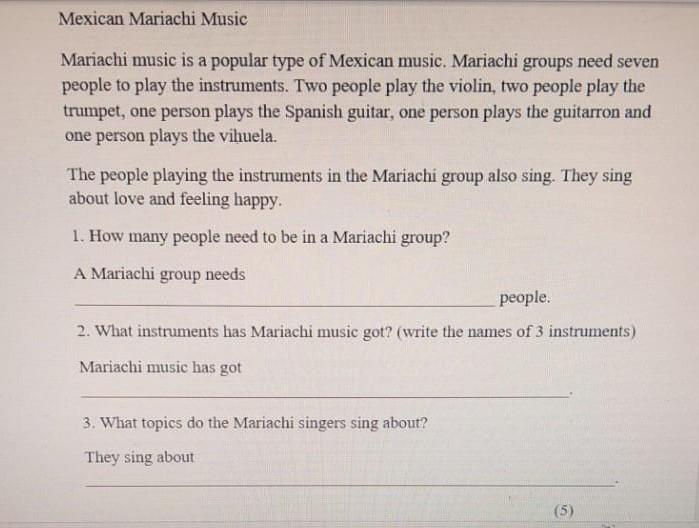Click the answer line under 'They sing about'
Image resolution: width=699 pixels, height=528 pixels.
[x=350, y=484]
